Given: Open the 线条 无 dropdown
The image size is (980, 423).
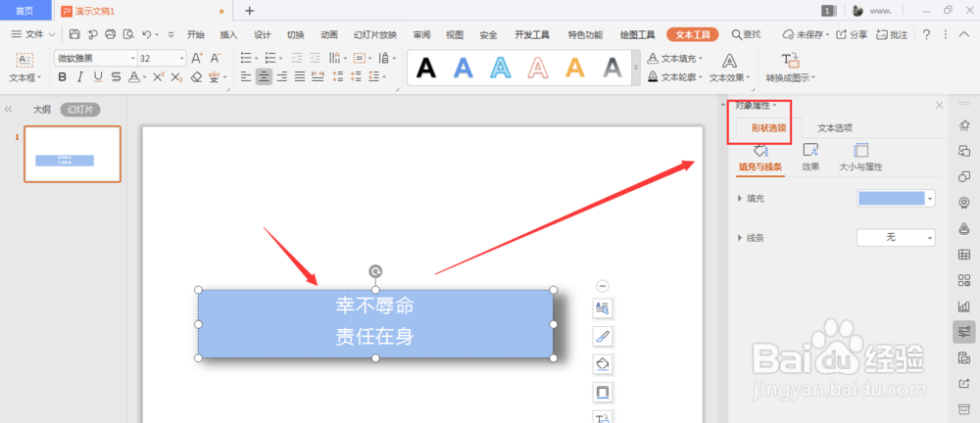Looking at the screenshot, I should click(x=896, y=237).
